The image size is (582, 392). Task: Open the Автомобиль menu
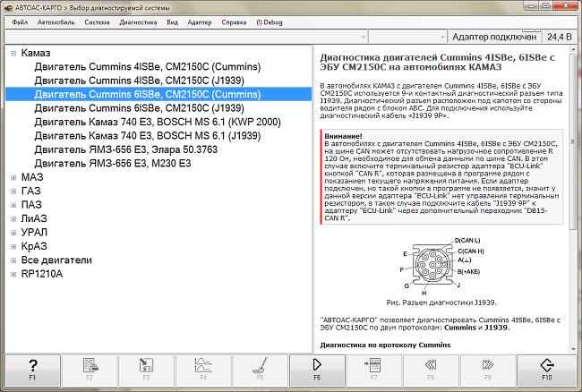pyautogui.click(x=56, y=22)
